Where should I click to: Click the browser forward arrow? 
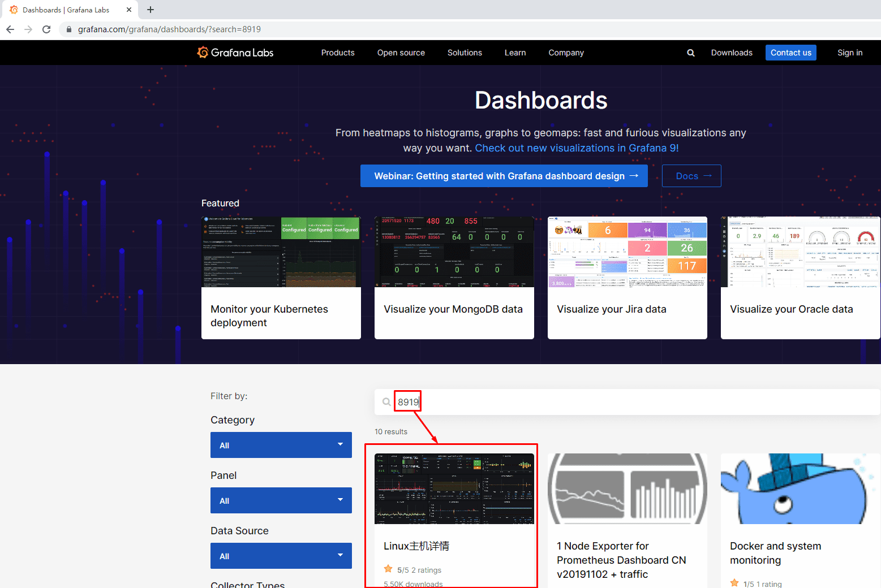[x=28, y=29]
